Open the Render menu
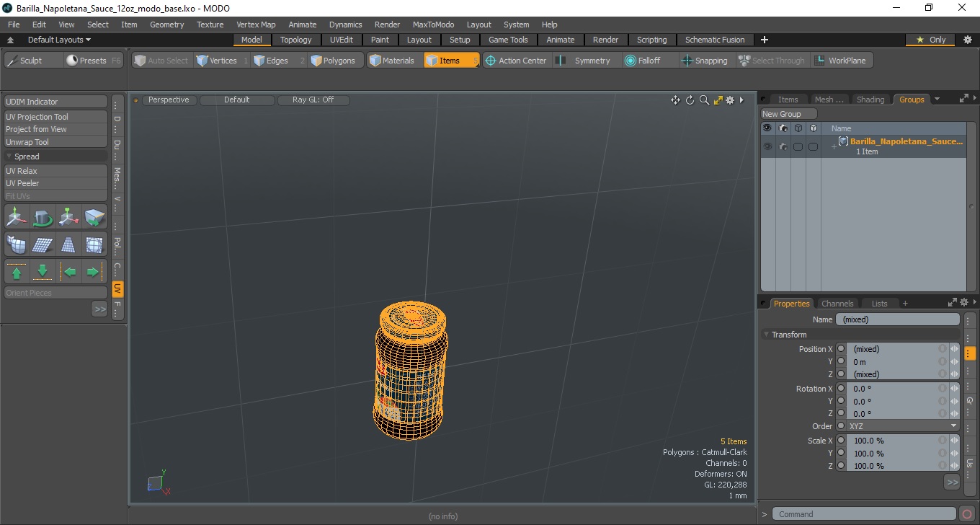980x525 pixels. pyautogui.click(x=387, y=25)
